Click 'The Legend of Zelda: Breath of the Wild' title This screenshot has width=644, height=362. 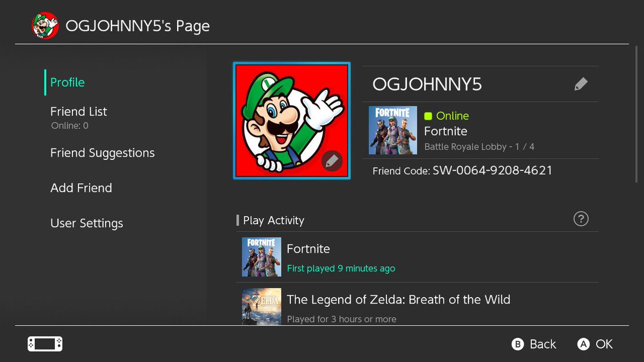click(x=399, y=299)
